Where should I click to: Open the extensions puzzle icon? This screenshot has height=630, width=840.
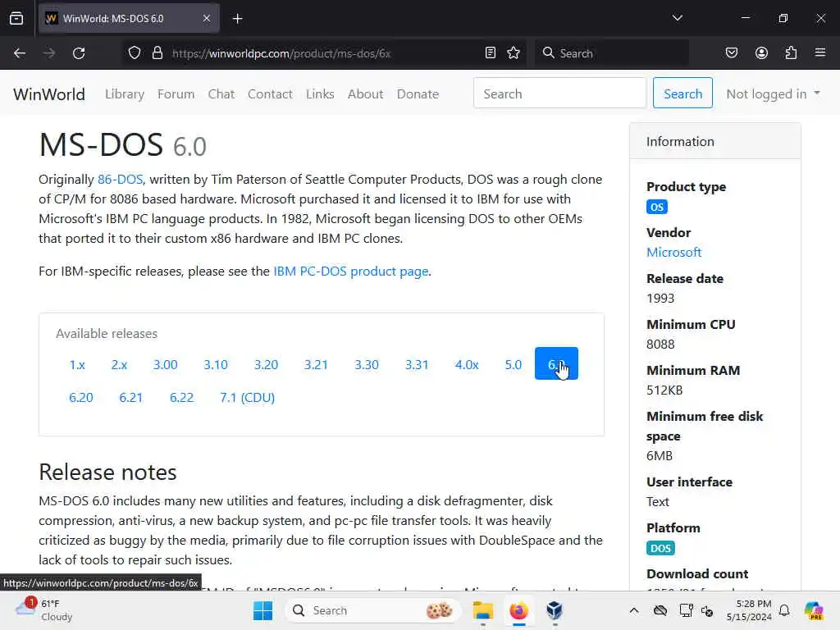point(791,53)
